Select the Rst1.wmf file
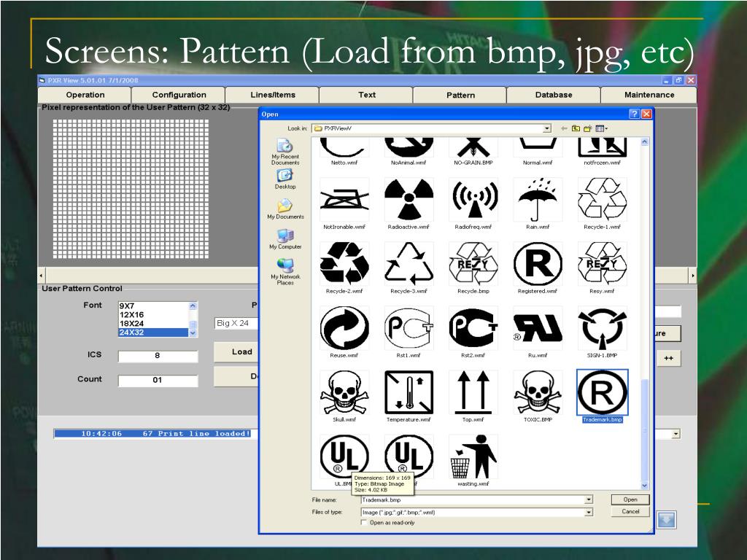The image size is (747, 560). point(409,332)
